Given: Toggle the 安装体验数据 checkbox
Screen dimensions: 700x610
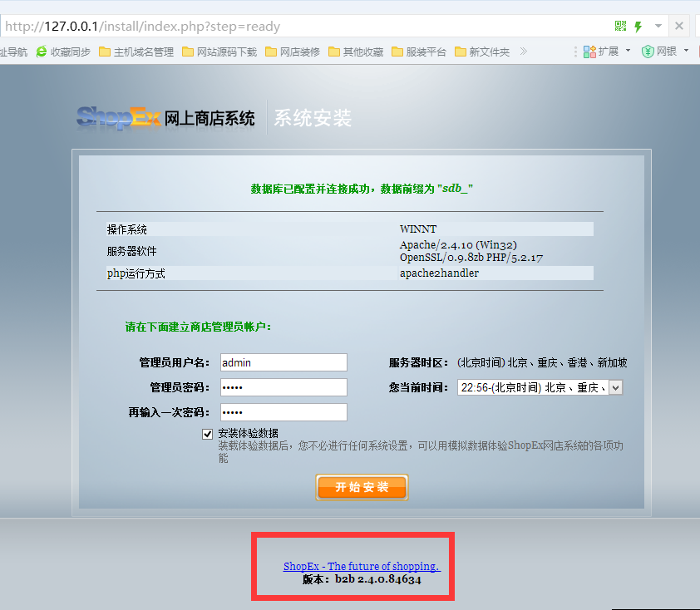Looking at the screenshot, I should pyautogui.click(x=207, y=434).
